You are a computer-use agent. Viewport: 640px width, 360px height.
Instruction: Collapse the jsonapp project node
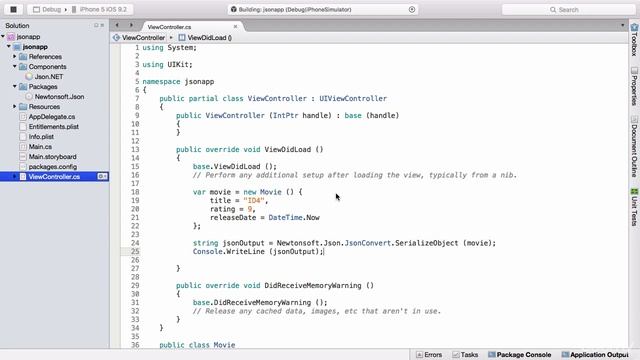click(x=9, y=47)
